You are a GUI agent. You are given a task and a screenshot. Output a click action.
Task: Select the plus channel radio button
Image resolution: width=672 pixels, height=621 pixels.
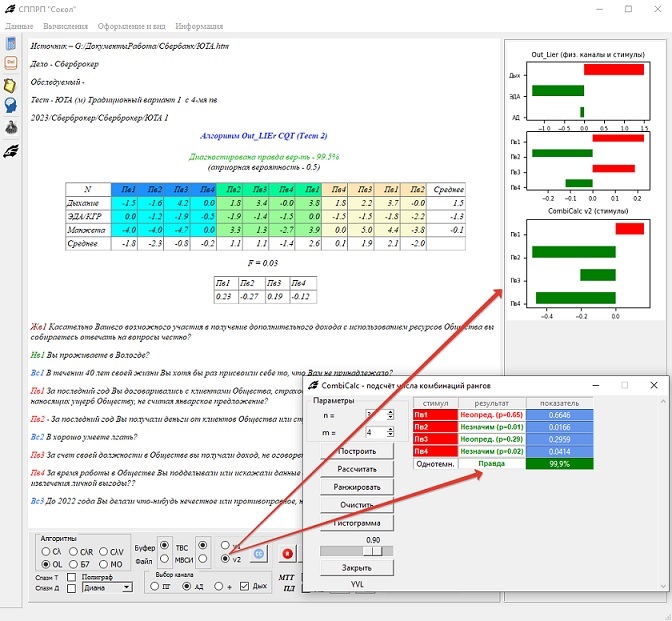pyautogui.click(x=218, y=586)
